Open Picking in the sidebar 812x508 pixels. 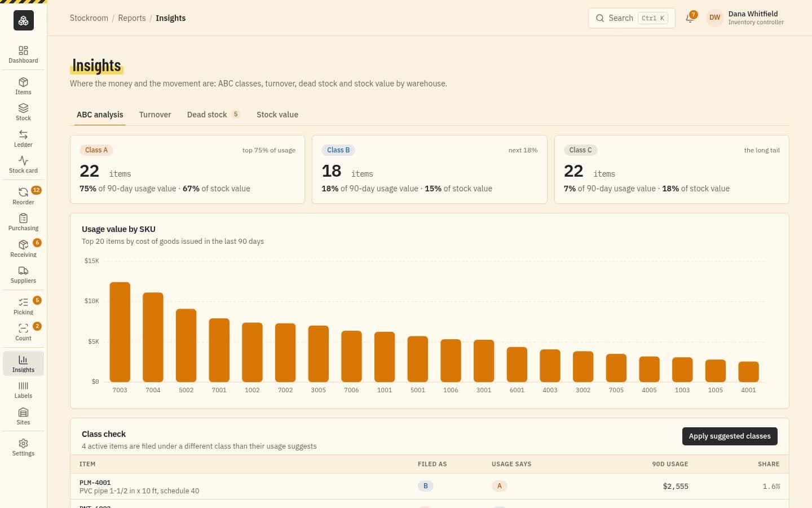[23, 306]
